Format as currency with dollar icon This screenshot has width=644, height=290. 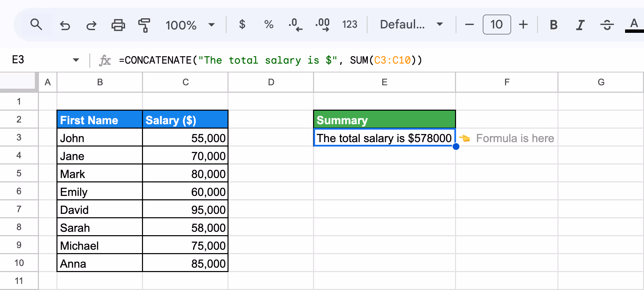tap(242, 24)
